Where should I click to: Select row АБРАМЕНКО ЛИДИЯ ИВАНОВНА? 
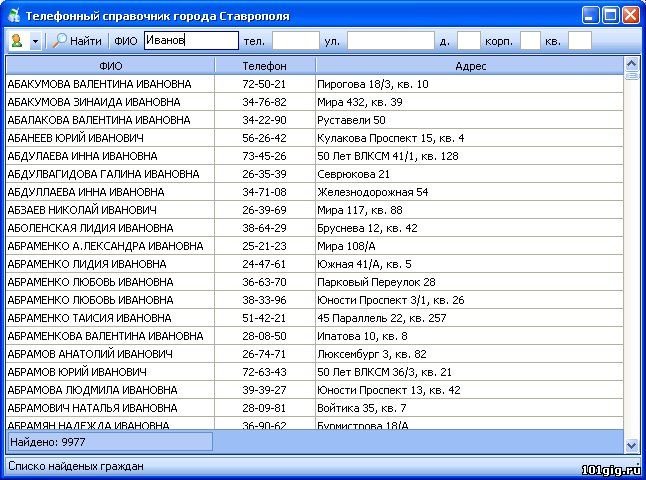(x=315, y=264)
